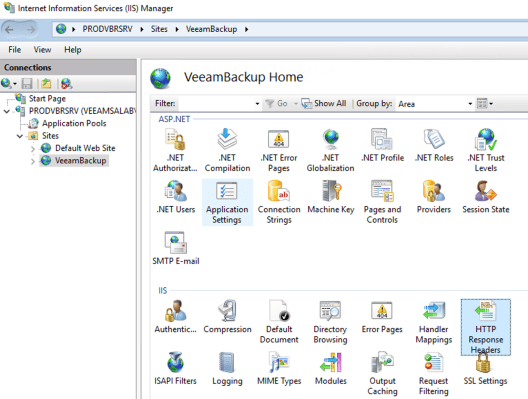Open .NET Authorization rules feature
528x399 pixels.
[x=175, y=150]
